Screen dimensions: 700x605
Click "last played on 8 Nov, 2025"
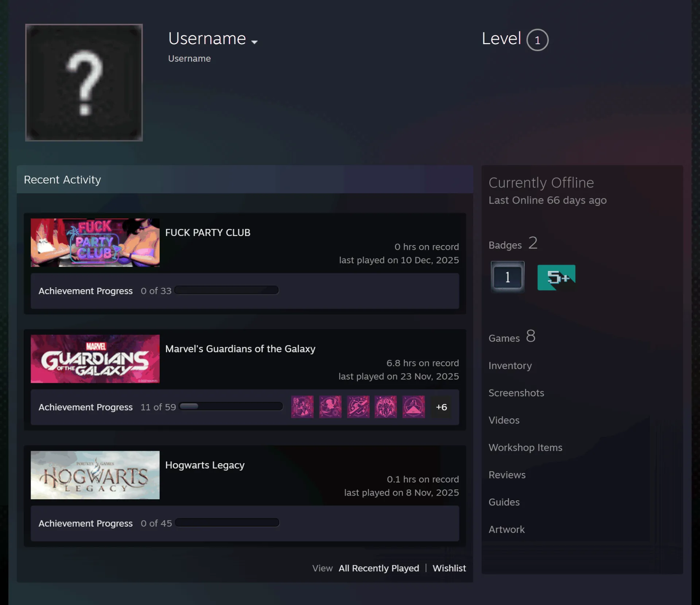click(x=401, y=493)
